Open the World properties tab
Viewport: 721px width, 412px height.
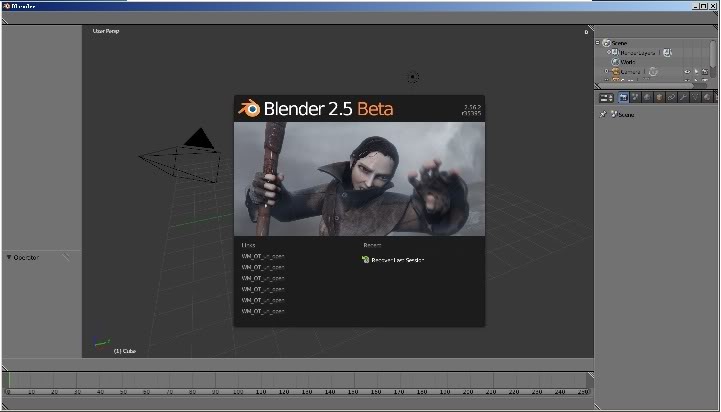647,97
